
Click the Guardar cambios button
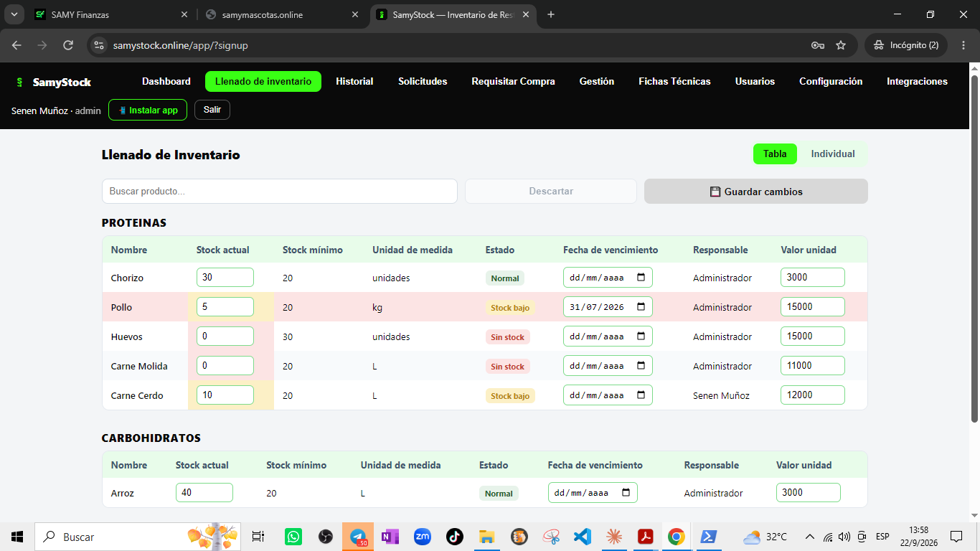[x=756, y=192]
